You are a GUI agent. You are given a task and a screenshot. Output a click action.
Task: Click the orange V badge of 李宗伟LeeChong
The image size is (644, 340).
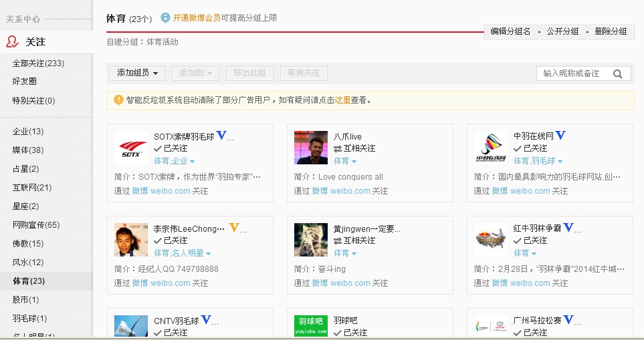[x=233, y=227]
